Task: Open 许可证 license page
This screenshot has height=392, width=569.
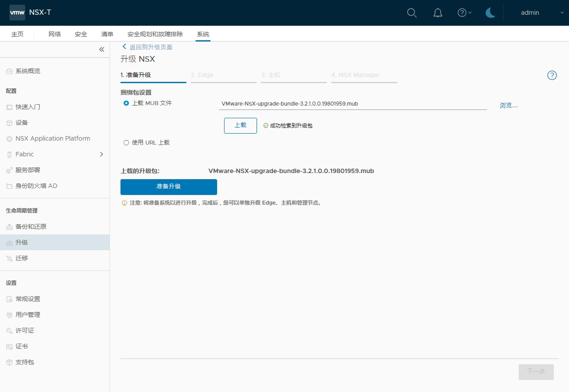Action: 25,330
